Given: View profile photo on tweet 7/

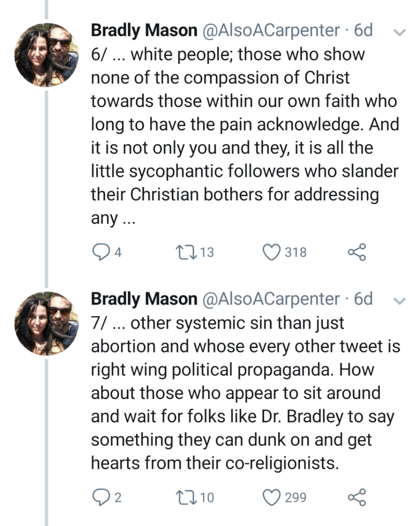Looking at the screenshot, I should click(x=46, y=324).
